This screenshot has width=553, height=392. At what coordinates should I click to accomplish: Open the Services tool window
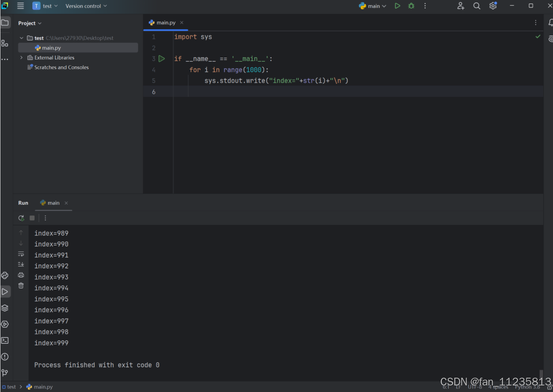tap(5, 324)
